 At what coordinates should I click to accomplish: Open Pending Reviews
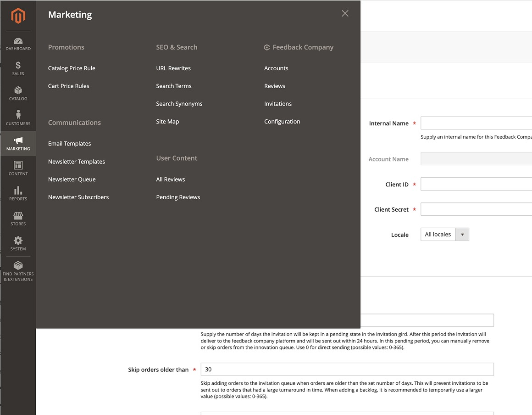coord(178,197)
